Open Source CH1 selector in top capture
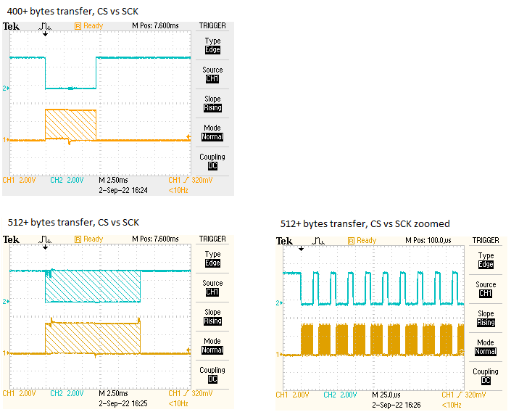 click(x=212, y=75)
